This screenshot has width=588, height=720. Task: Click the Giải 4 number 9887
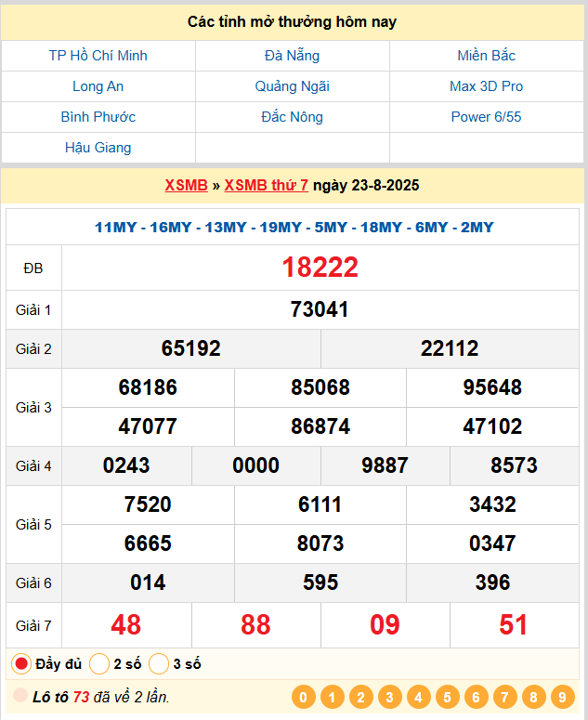click(385, 465)
